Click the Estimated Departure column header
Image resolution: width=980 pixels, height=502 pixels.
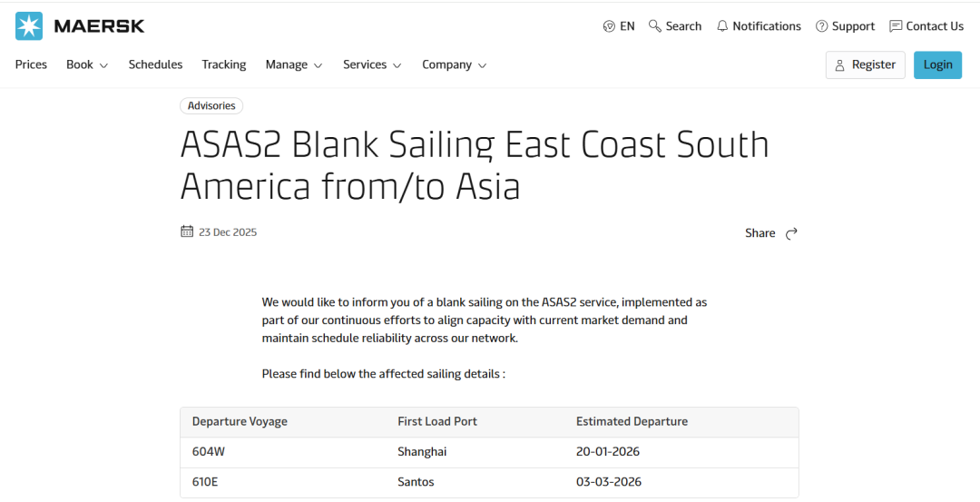pyautogui.click(x=632, y=421)
